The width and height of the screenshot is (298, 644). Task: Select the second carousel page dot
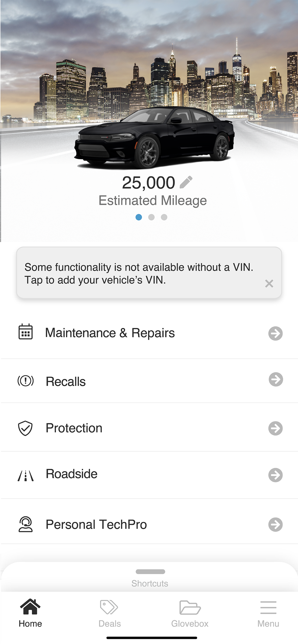(x=151, y=217)
